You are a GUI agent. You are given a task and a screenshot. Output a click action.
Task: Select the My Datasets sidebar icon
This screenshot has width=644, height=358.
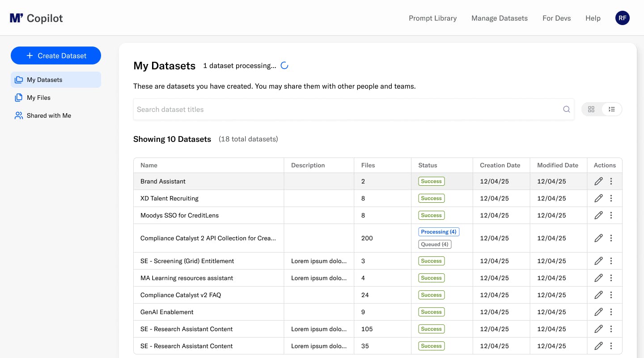[18, 79]
